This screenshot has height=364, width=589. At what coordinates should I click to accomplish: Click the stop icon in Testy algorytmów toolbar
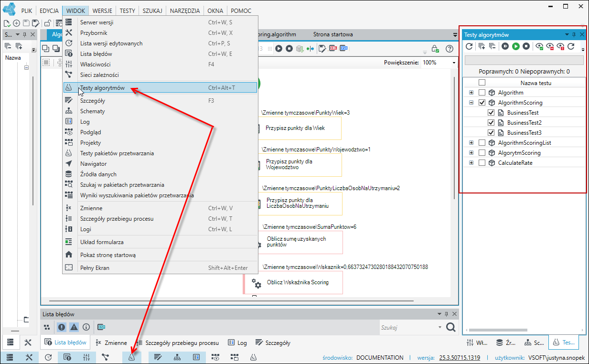click(526, 46)
